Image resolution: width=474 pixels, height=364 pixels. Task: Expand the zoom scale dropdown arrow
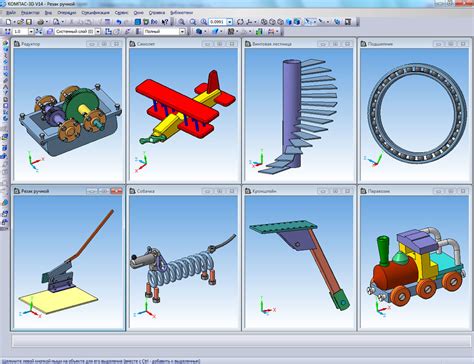[230, 22]
